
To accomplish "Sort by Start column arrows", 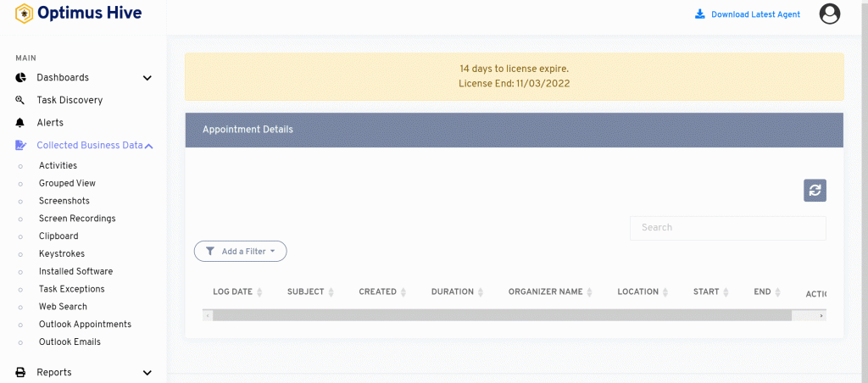I will [x=726, y=292].
